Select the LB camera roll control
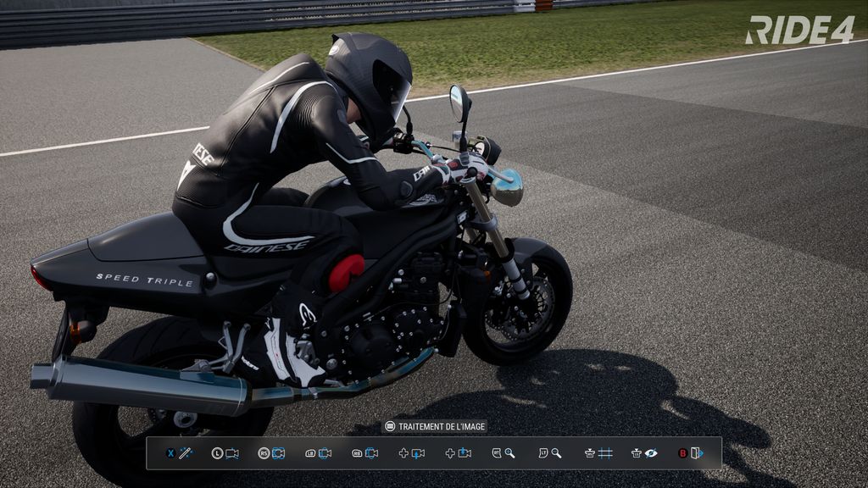 pos(319,453)
